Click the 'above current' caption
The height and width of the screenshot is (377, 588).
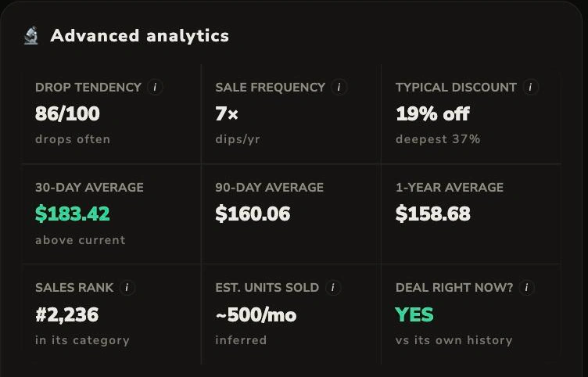pos(81,240)
